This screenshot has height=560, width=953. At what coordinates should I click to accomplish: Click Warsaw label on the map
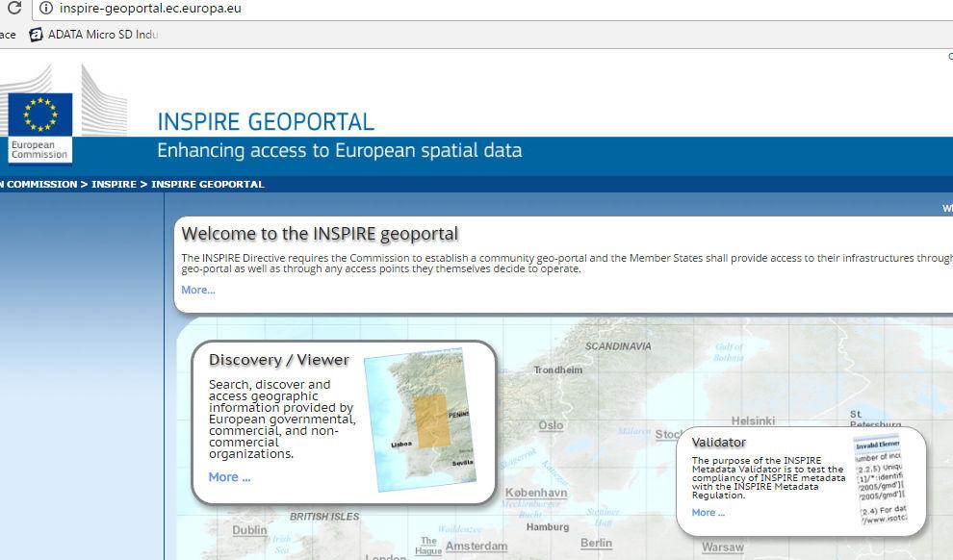(723, 547)
